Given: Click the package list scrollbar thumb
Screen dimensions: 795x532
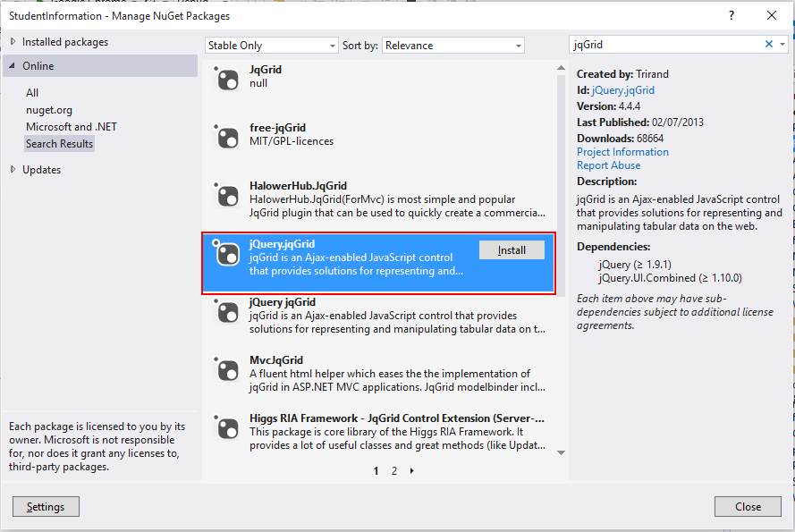Looking at the screenshot, I should 561,187.
